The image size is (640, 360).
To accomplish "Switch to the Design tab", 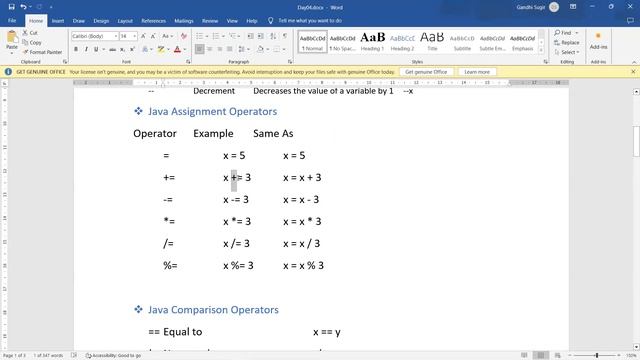I will click(101, 21).
